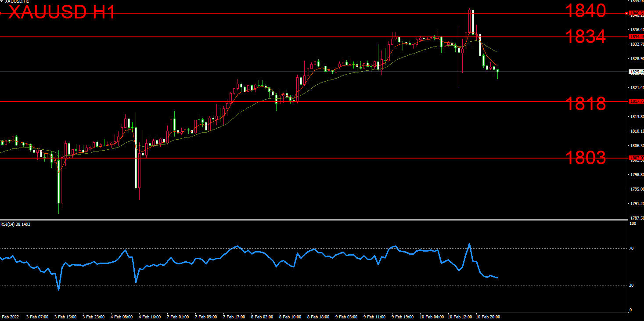
Task: Click the 9 Feb 19:00 time axis label
Action: 403,317
